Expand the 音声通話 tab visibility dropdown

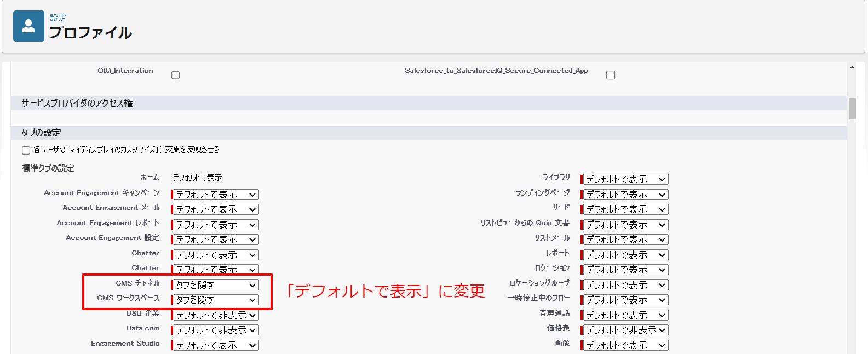point(626,315)
